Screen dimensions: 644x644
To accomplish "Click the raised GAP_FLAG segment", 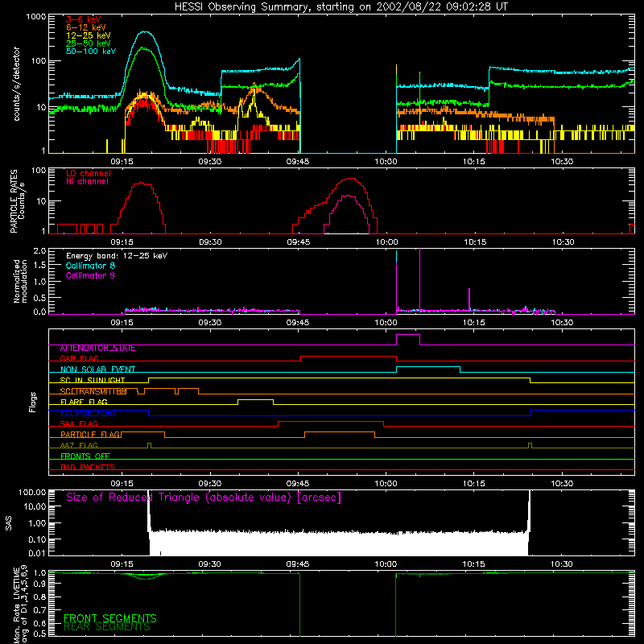I will (x=349, y=357).
